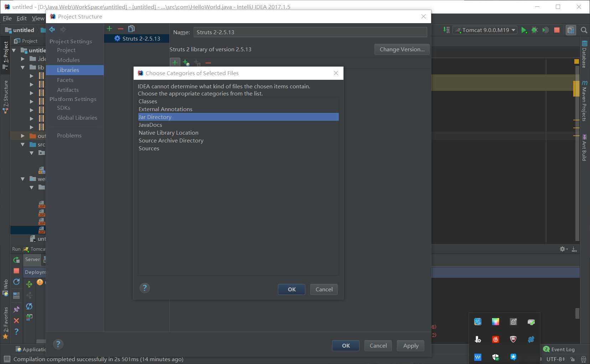Add a new project library
Image resolution: width=590 pixels, height=364 pixels.
pos(109,28)
